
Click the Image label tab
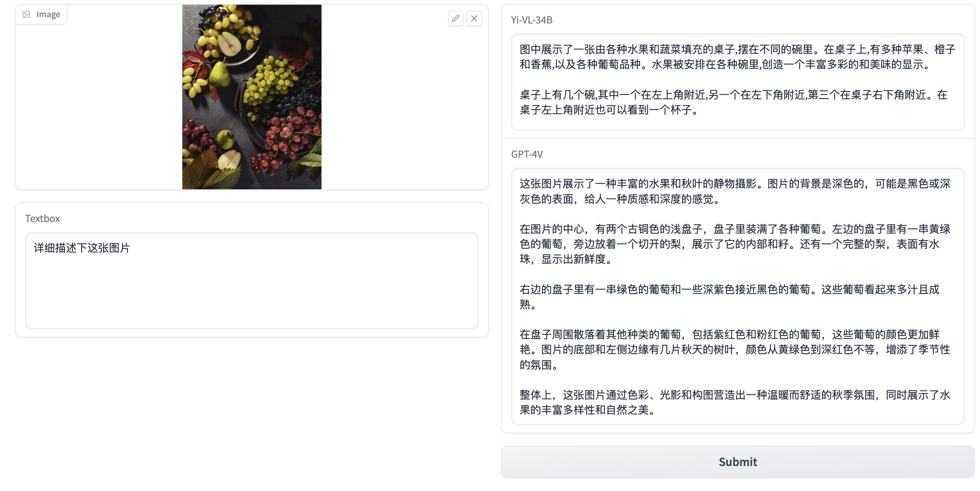point(41,14)
